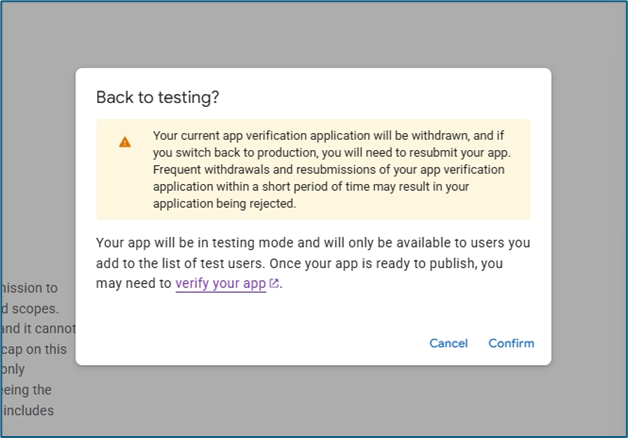Click the Cancel button
The height and width of the screenshot is (438, 628).
pos(448,343)
